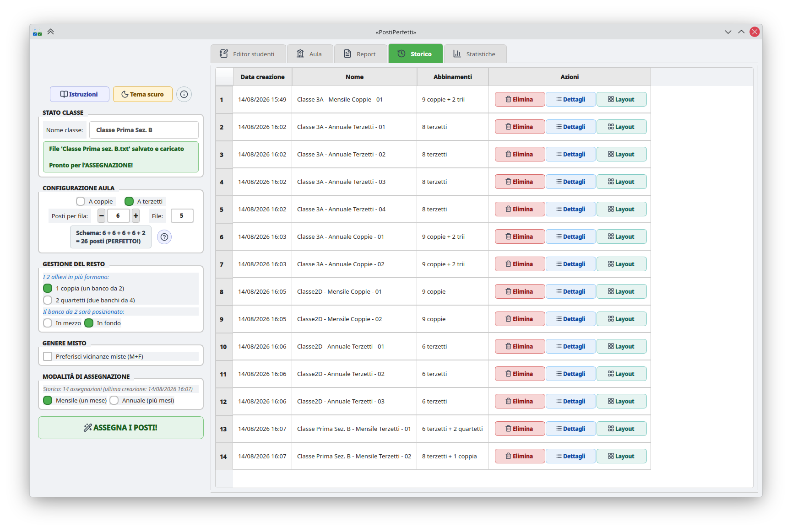Viewport: 792px width, 532px height.
Task: Click the pencil icon on Editor studenti tab
Action: coord(224,54)
